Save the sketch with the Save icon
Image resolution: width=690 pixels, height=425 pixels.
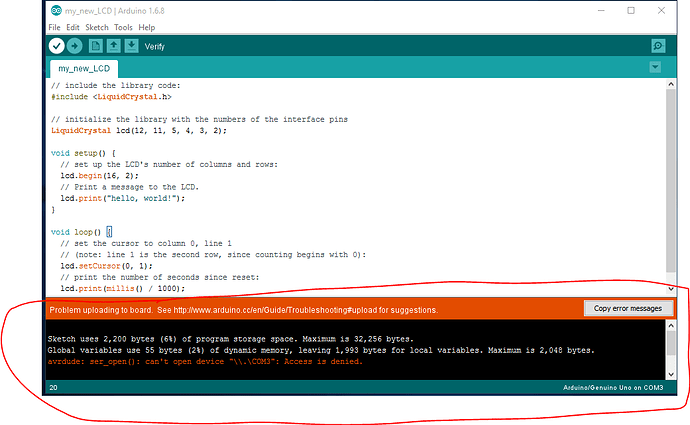[x=131, y=46]
